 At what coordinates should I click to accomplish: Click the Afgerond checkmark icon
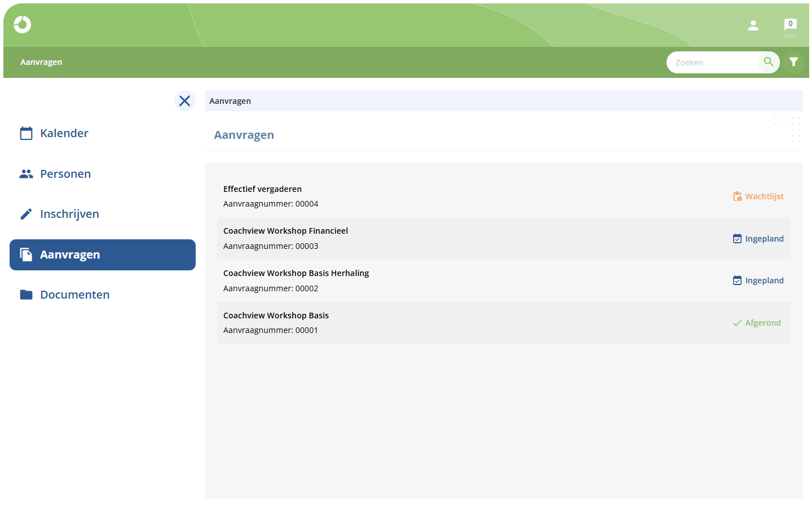click(x=737, y=323)
